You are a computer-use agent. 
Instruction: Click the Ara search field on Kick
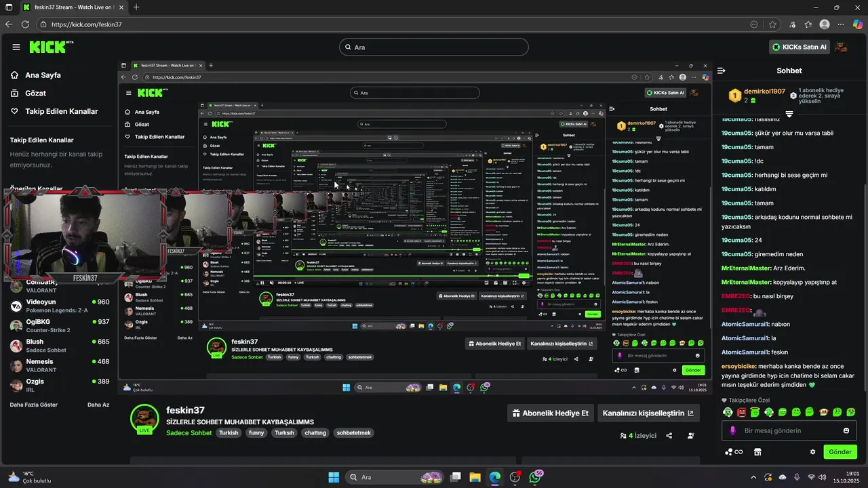tap(434, 47)
